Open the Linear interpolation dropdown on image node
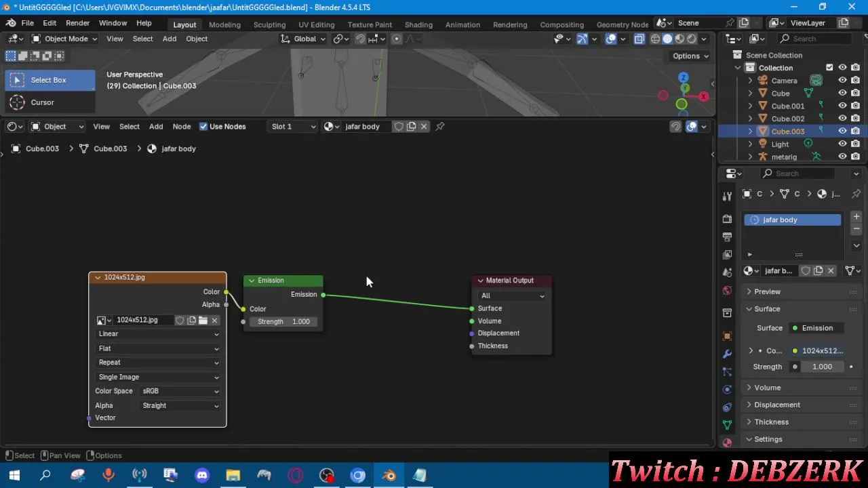This screenshot has height=488, width=868. [x=159, y=334]
